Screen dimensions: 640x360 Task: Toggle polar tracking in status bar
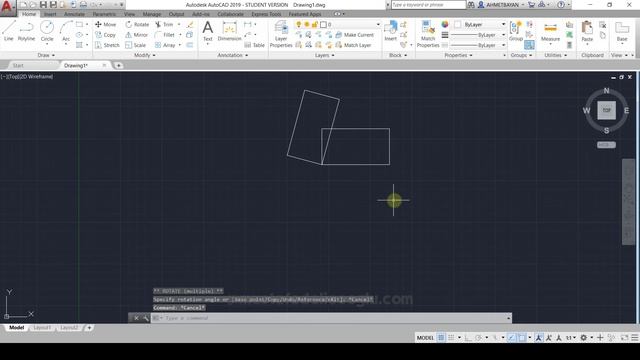click(x=478, y=338)
